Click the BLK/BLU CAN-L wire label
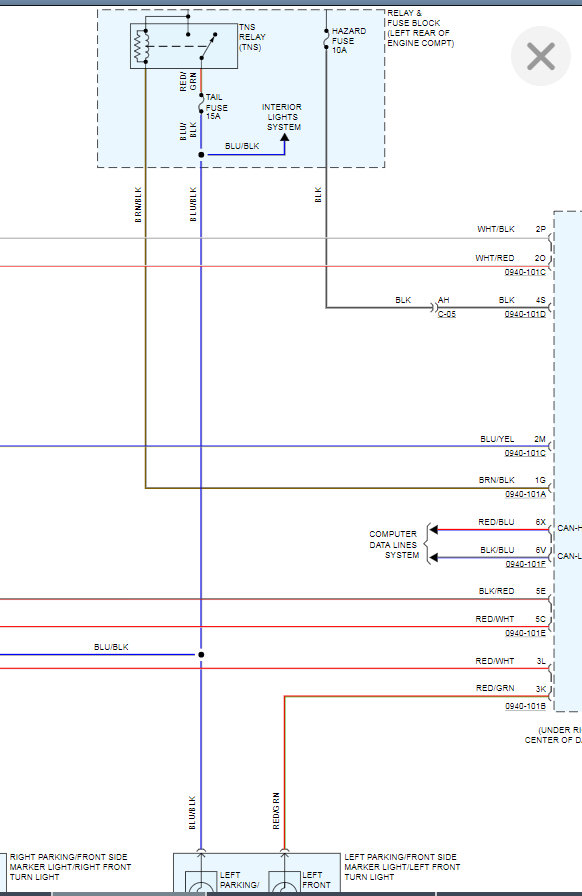Image resolution: width=582 pixels, height=896 pixels. pos(497,550)
